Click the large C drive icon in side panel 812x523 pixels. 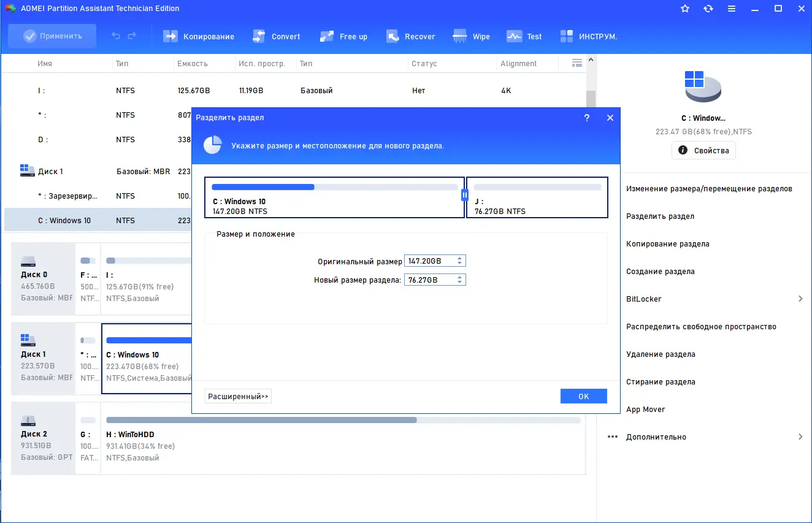[703, 86]
